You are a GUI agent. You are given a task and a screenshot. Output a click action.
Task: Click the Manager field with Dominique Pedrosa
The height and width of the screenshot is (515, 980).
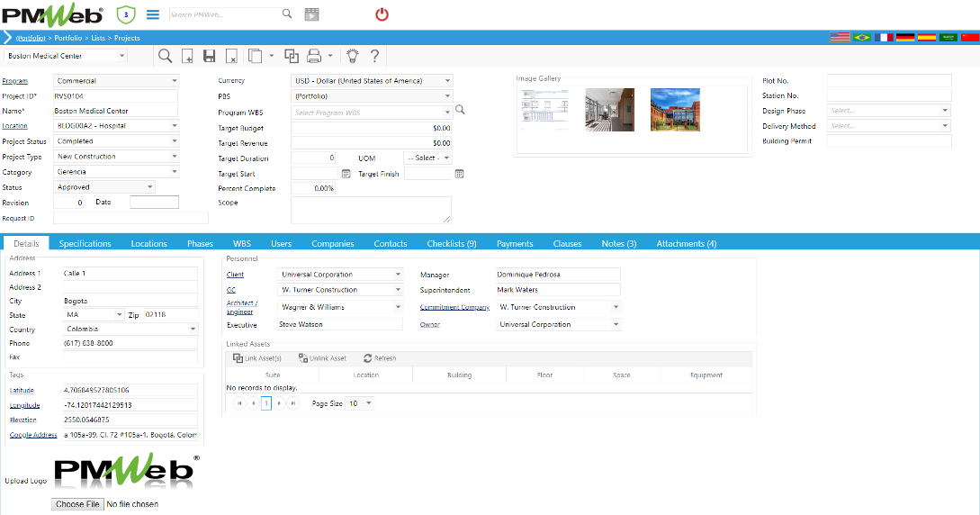558,275
